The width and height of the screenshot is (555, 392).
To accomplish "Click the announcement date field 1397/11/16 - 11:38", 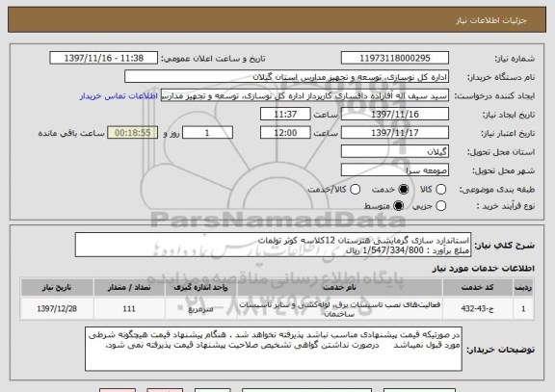I will [x=104, y=58].
